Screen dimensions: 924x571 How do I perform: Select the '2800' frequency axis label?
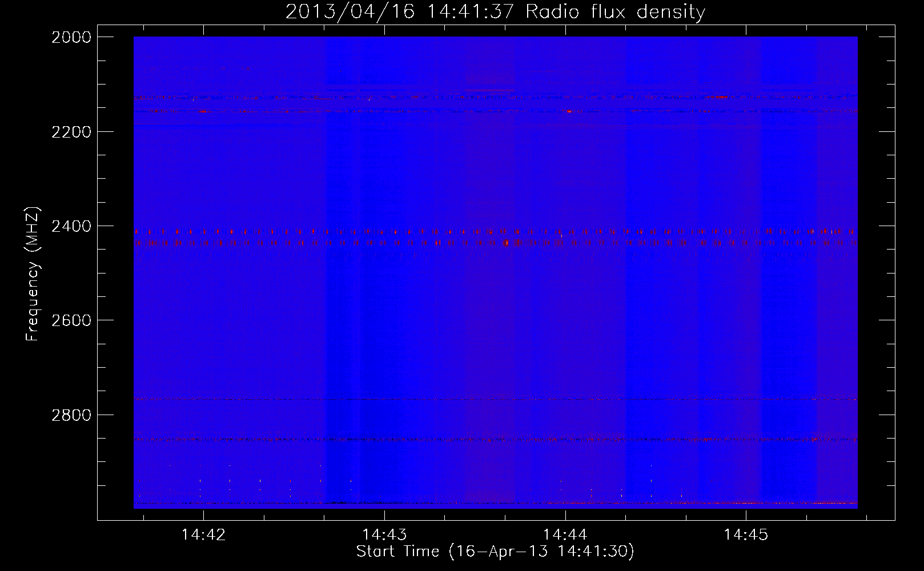click(x=71, y=415)
